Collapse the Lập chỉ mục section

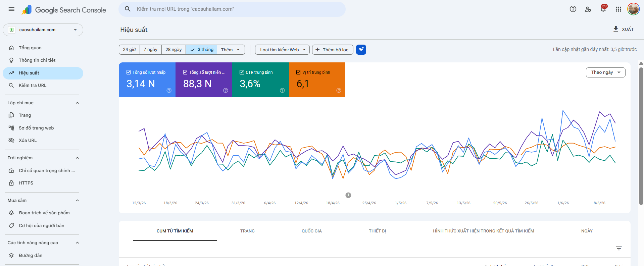pyautogui.click(x=77, y=103)
